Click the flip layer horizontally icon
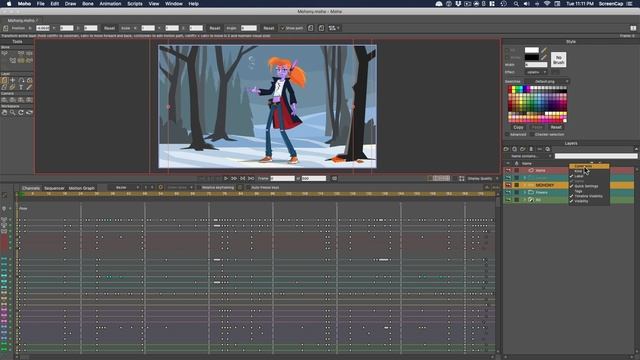This screenshot has height=360, width=640. pyautogui.click(x=311, y=28)
